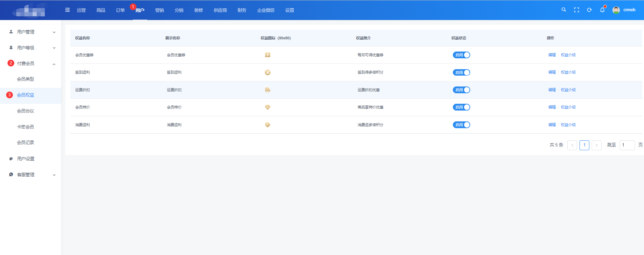Viewport: 644px width, 255px height.
Task: Click 编辑 link for 运费折扣 row
Action: tap(552, 90)
